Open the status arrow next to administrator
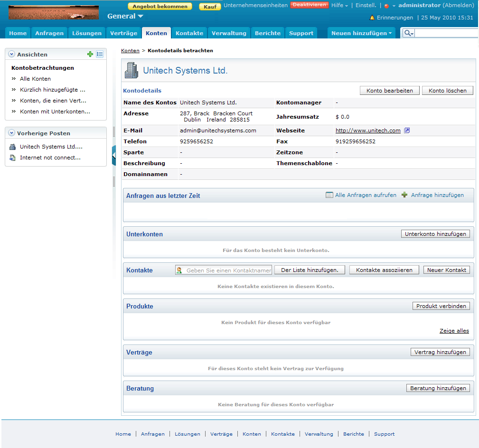The width and height of the screenshot is (479, 448). (x=394, y=6)
